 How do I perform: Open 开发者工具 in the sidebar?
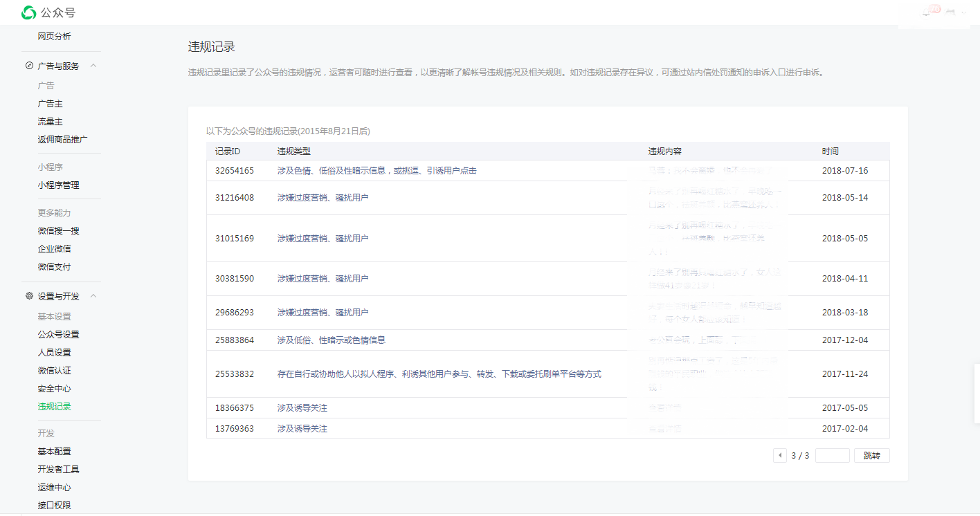(58, 470)
